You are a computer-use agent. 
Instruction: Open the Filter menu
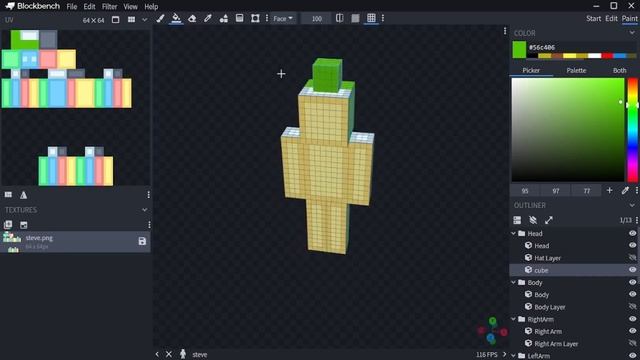point(109,7)
